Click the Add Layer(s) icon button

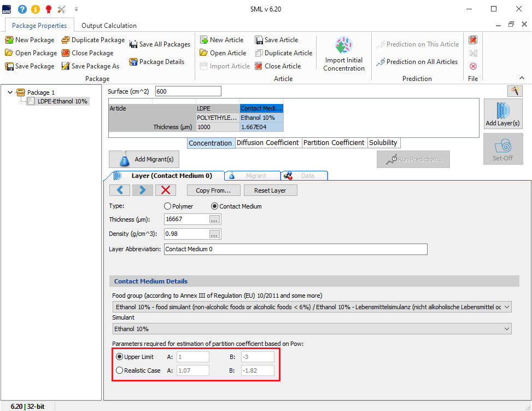502,113
